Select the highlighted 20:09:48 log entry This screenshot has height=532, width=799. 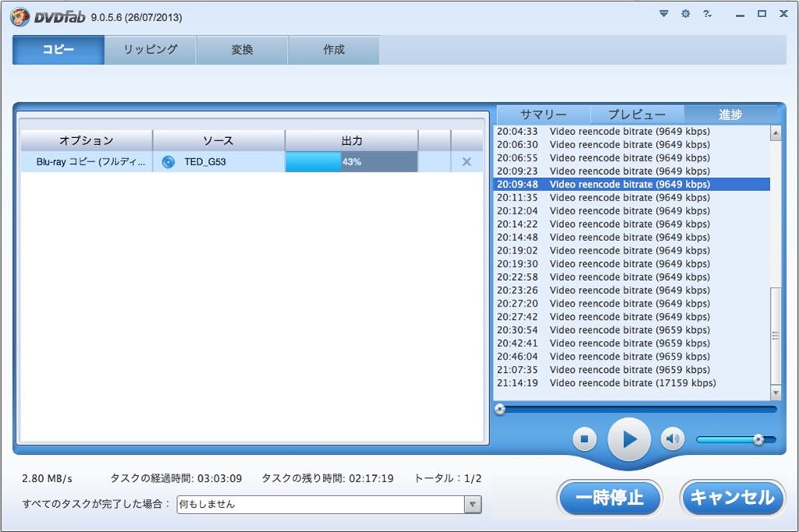632,184
